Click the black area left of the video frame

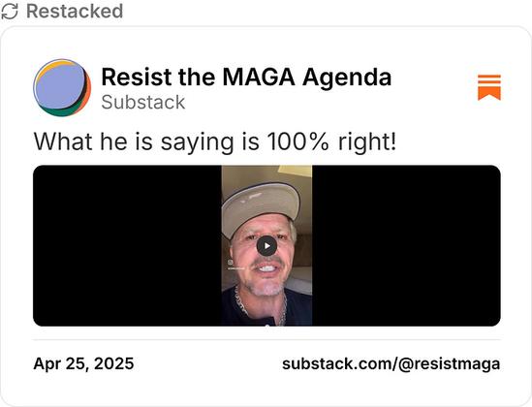pos(127,245)
